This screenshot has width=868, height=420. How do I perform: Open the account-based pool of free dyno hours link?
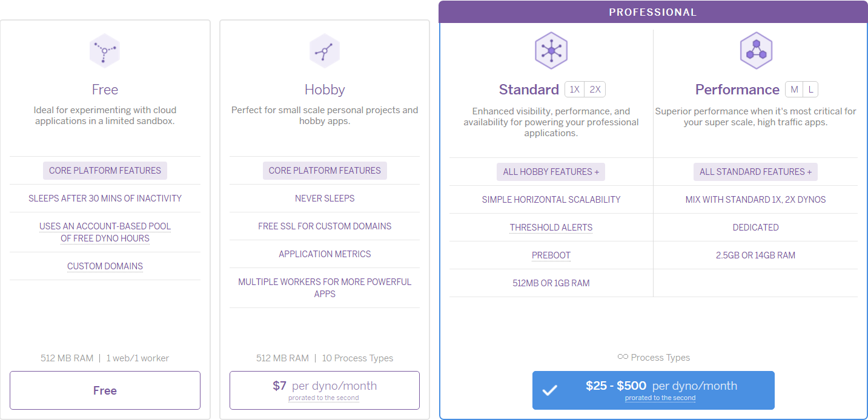105,232
